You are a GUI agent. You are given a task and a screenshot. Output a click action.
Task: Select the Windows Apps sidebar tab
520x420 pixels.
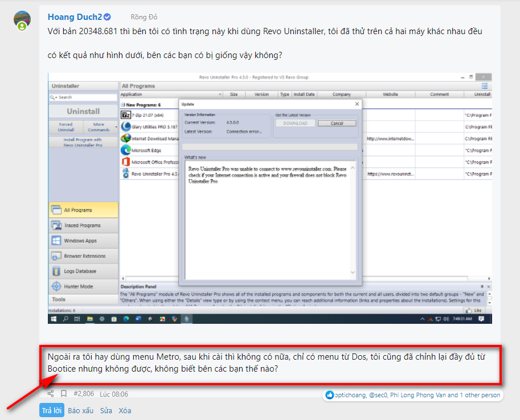coord(83,241)
